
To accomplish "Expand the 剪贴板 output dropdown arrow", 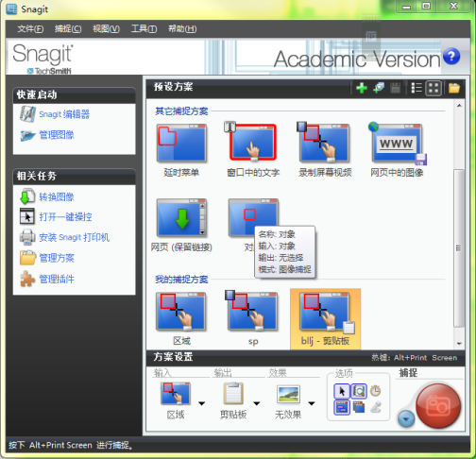I will (x=257, y=403).
